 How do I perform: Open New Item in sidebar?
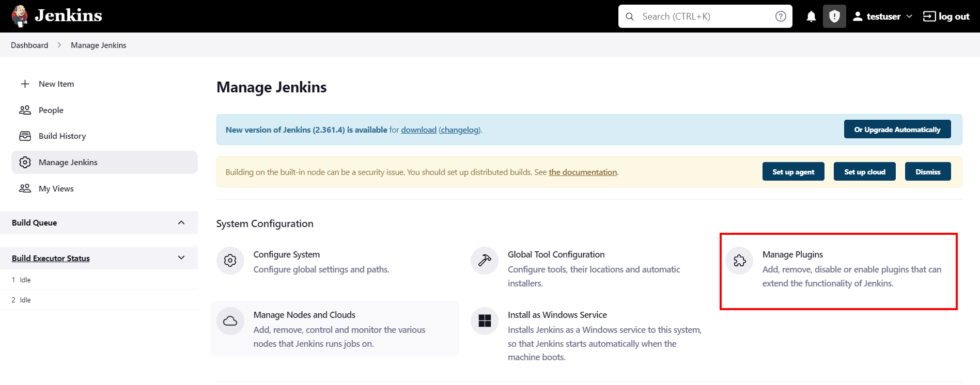[56, 84]
